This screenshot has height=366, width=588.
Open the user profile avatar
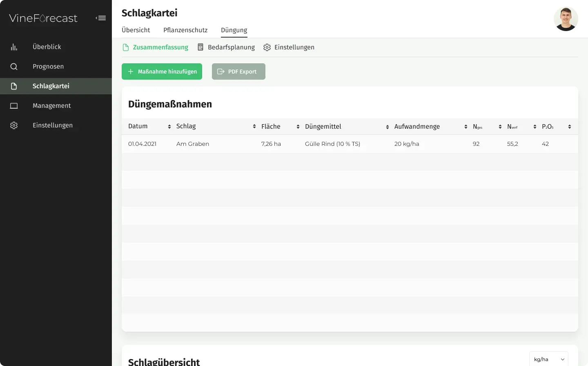click(566, 19)
